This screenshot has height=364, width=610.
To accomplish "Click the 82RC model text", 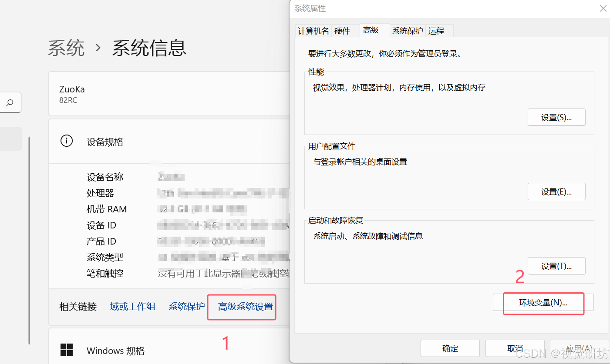I will point(68,100).
